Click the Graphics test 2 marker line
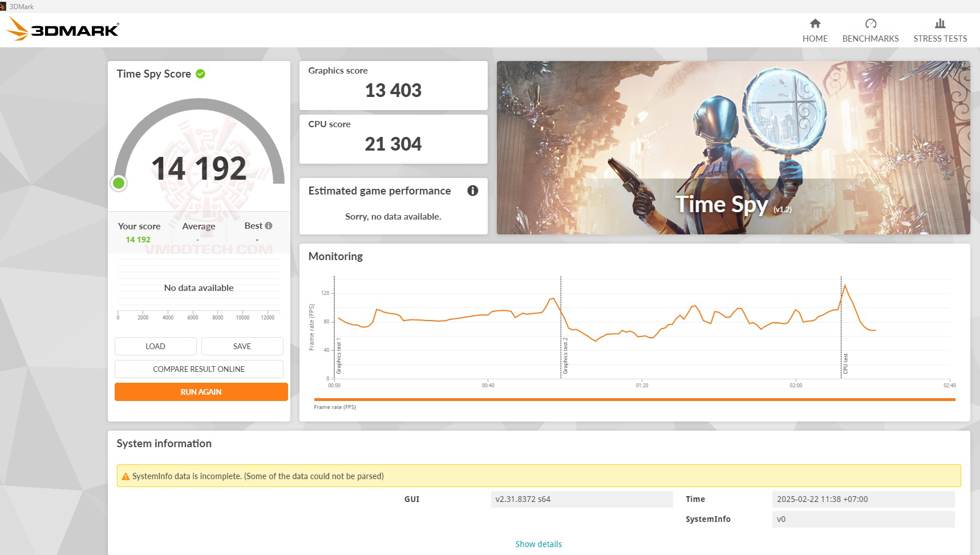 pos(561,326)
